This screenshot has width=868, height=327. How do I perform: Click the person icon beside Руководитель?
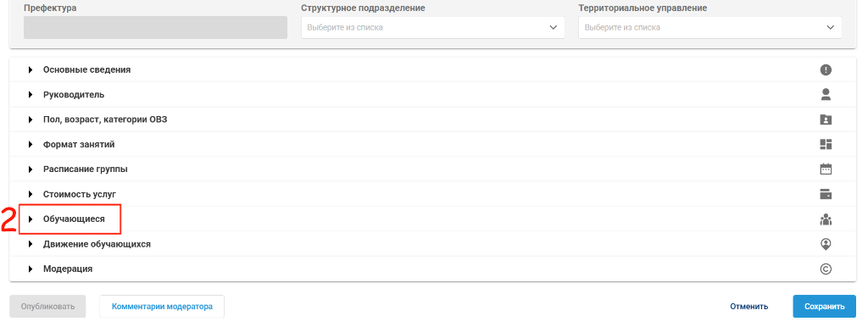[x=826, y=95]
